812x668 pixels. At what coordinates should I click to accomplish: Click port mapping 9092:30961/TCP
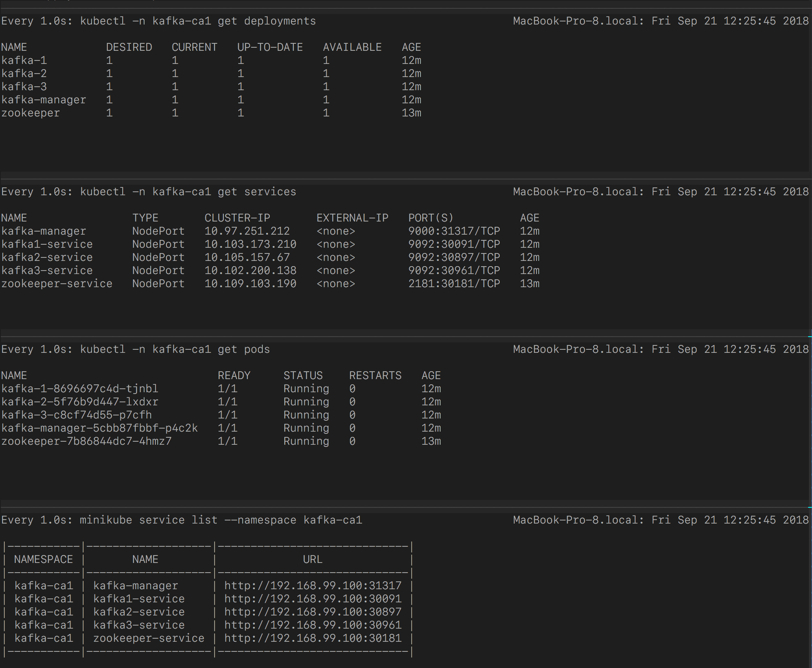[454, 271]
